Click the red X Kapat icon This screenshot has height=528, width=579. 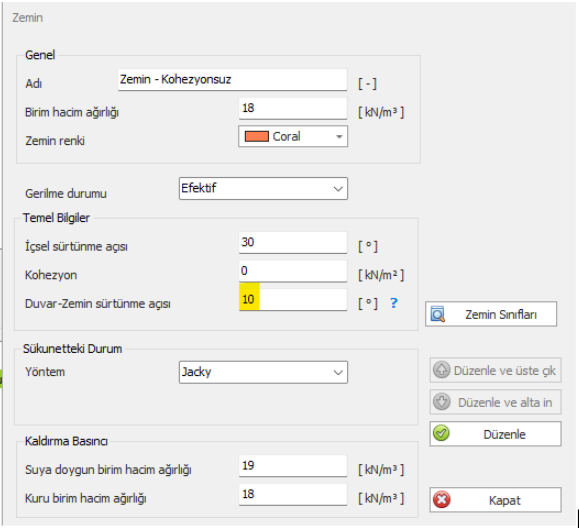point(442,500)
